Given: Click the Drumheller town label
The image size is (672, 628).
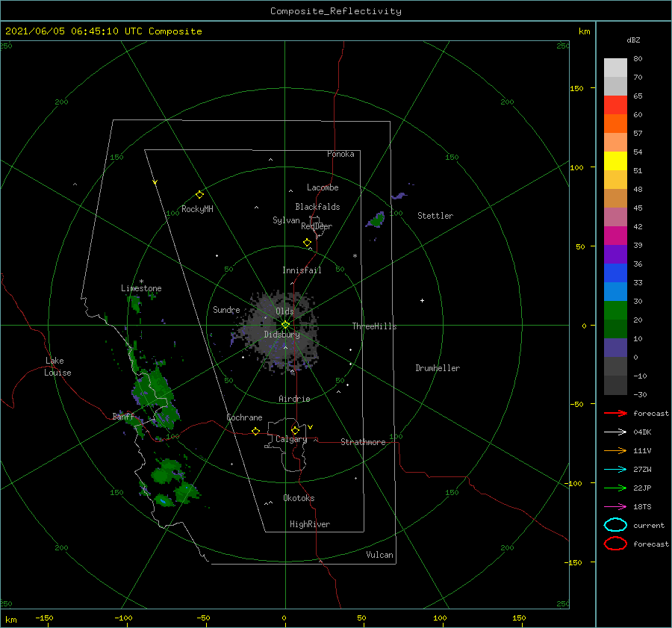Looking at the screenshot, I should click(438, 368).
